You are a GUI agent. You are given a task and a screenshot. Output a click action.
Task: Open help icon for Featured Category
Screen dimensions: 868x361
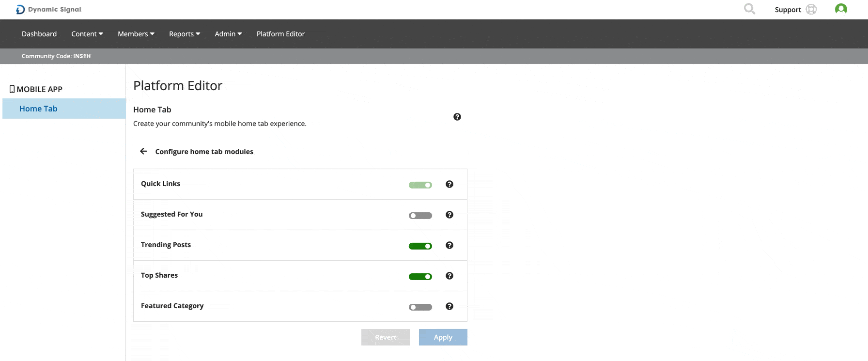point(449,306)
